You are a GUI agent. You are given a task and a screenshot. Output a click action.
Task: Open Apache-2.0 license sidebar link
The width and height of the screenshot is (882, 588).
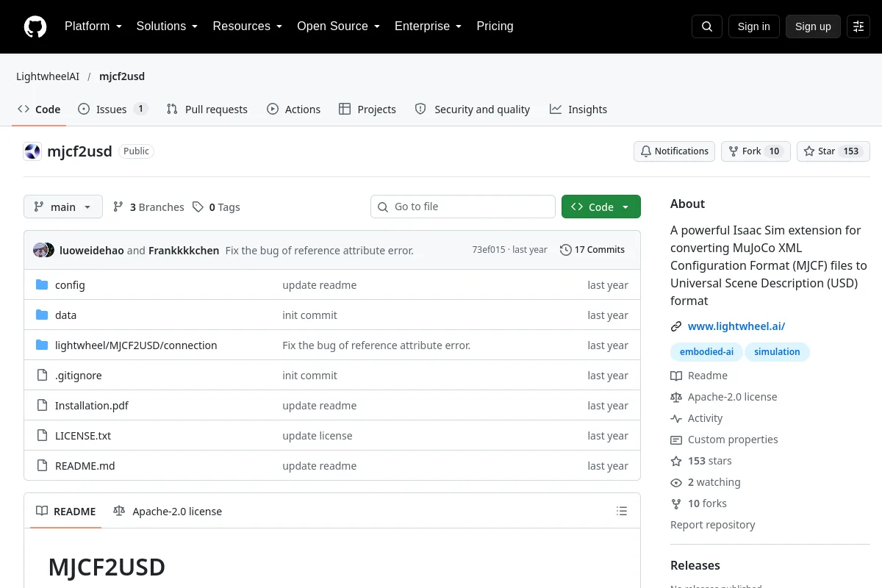[724, 397]
